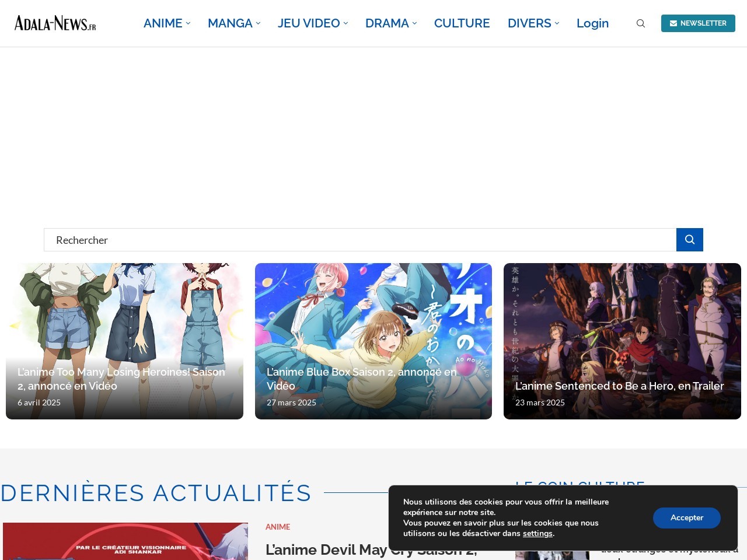Click the date 6 avril 2025

point(39,402)
